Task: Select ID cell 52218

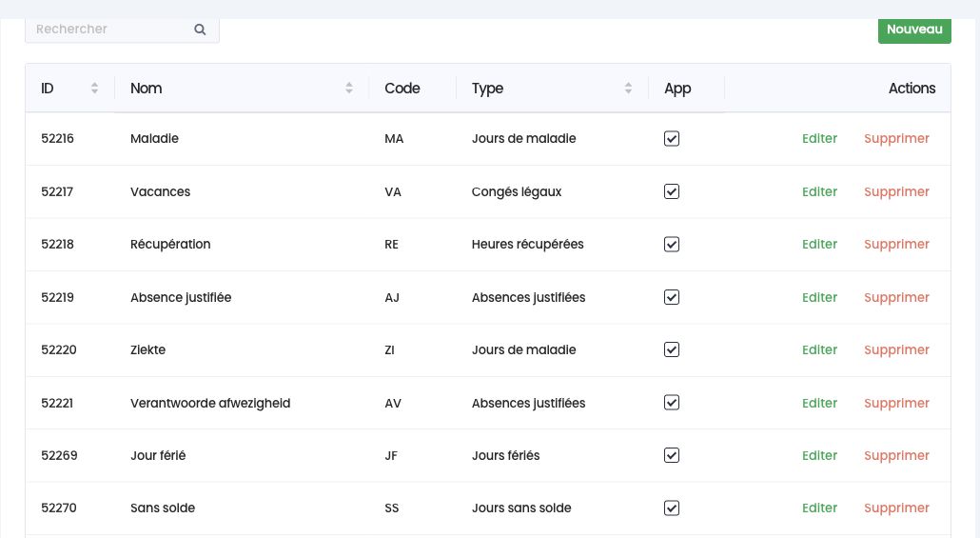Action: click(x=57, y=244)
